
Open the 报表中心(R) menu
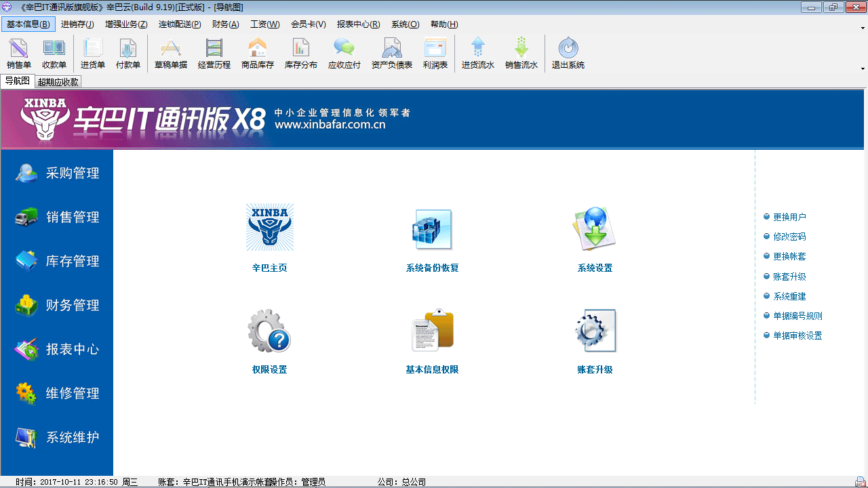click(x=359, y=24)
